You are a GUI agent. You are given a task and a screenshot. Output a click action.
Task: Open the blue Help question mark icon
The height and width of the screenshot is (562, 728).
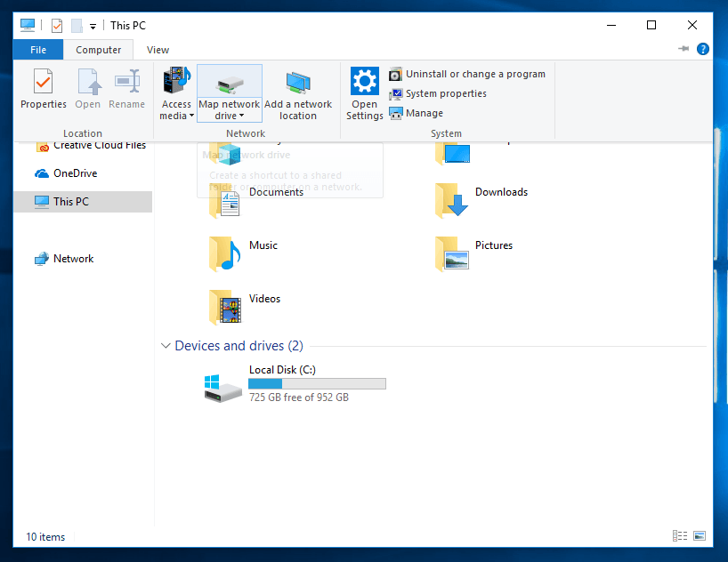[x=703, y=50]
